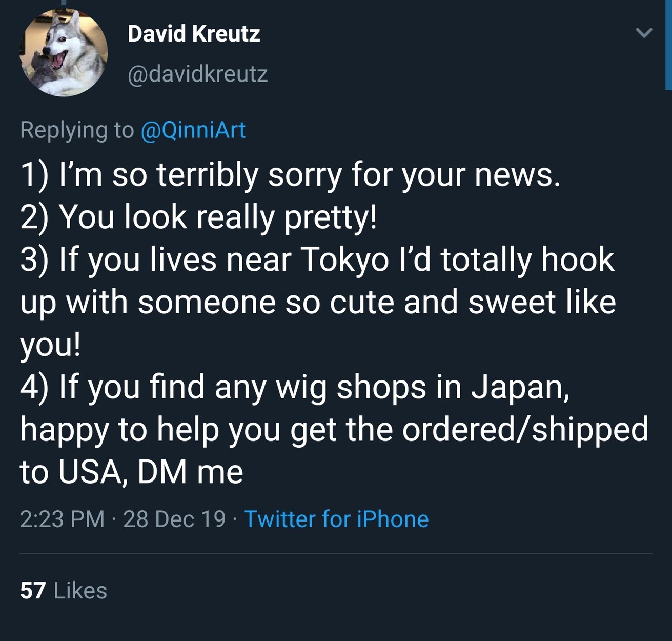Click David Kreutz's husky profile picture
The width and height of the screenshot is (672, 641).
(64, 53)
